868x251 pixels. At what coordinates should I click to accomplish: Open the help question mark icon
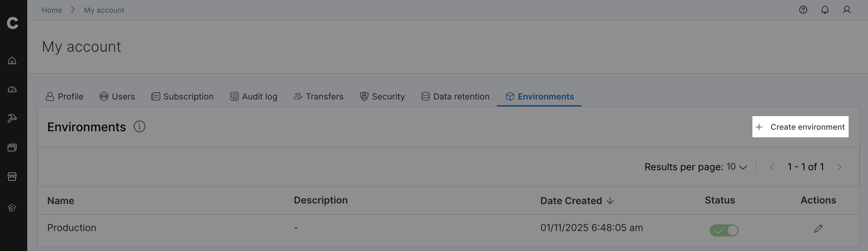tap(803, 10)
